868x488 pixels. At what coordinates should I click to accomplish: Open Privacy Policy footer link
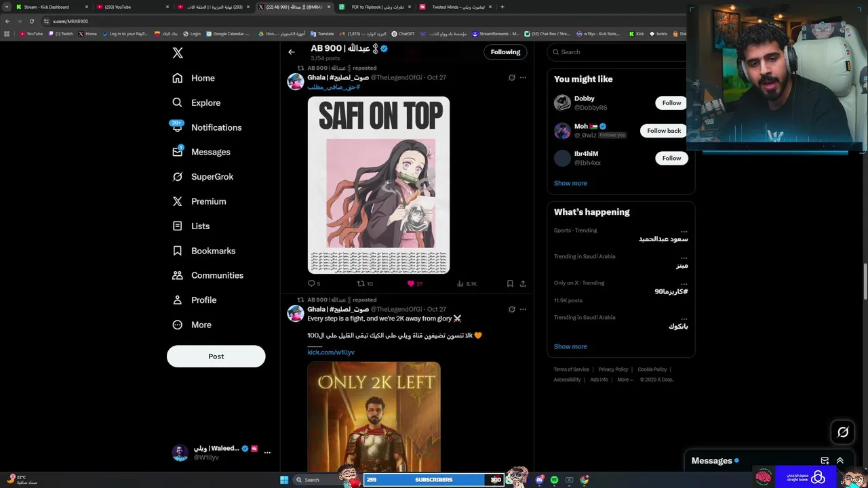click(x=613, y=369)
